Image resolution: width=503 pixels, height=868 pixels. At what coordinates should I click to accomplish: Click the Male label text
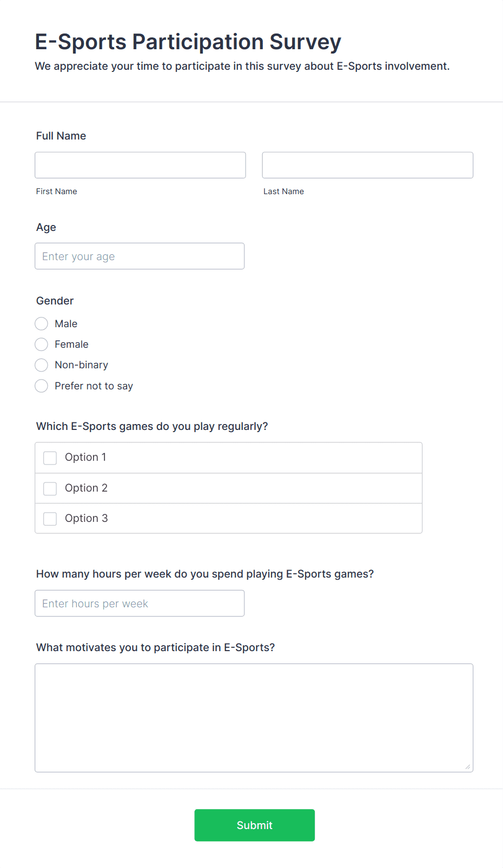tap(66, 324)
